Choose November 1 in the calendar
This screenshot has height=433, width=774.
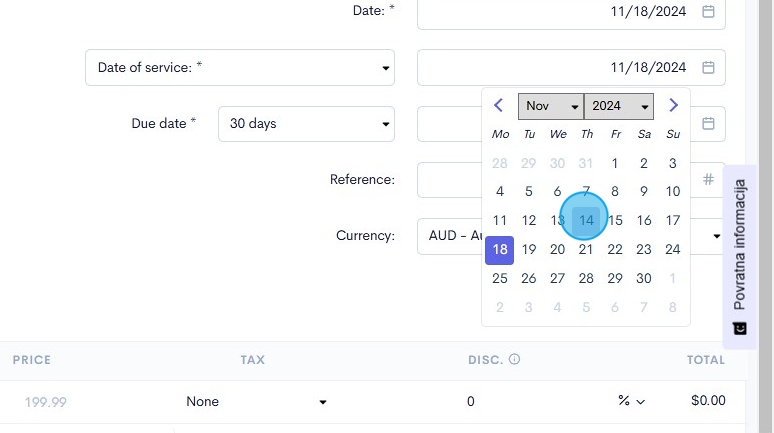(615, 163)
